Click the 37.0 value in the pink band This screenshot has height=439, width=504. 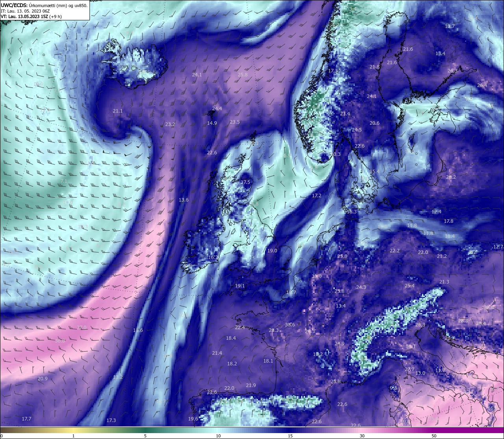82,327
